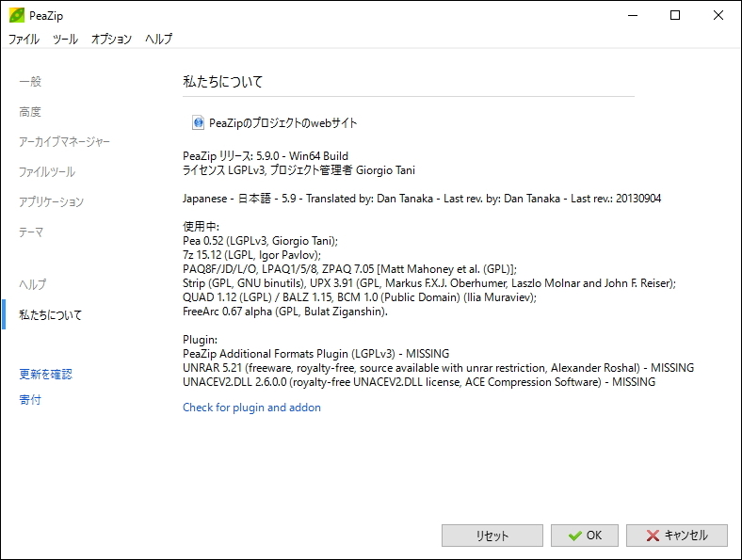Open the ファイル menu

pyautogui.click(x=24, y=39)
